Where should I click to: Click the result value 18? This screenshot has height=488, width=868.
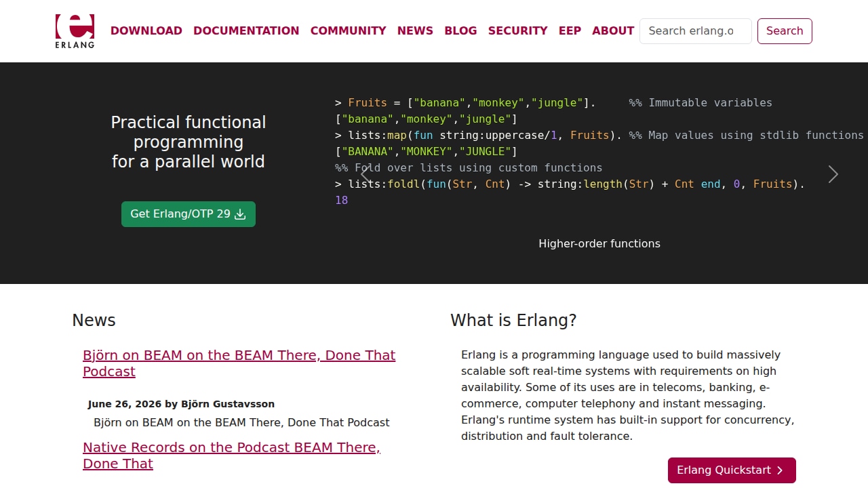(342, 200)
